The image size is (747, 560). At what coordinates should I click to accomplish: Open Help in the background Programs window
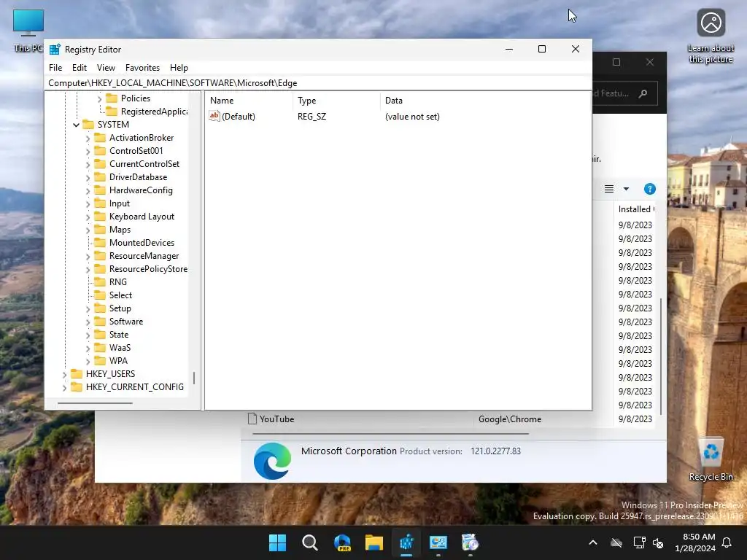point(649,189)
